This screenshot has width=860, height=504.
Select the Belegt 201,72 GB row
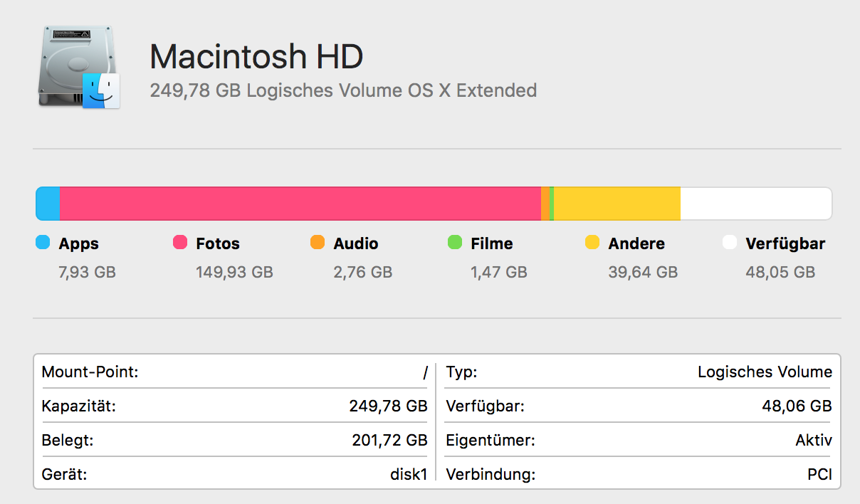(235, 440)
